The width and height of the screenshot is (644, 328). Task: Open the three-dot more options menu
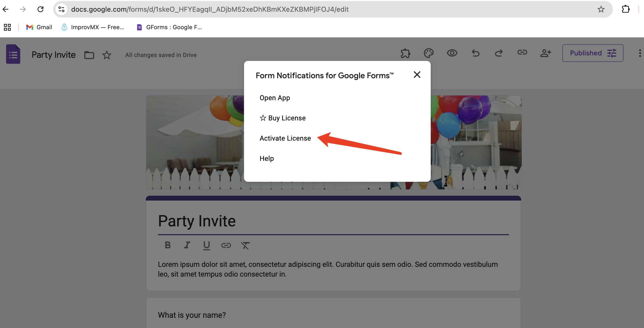pyautogui.click(x=640, y=53)
